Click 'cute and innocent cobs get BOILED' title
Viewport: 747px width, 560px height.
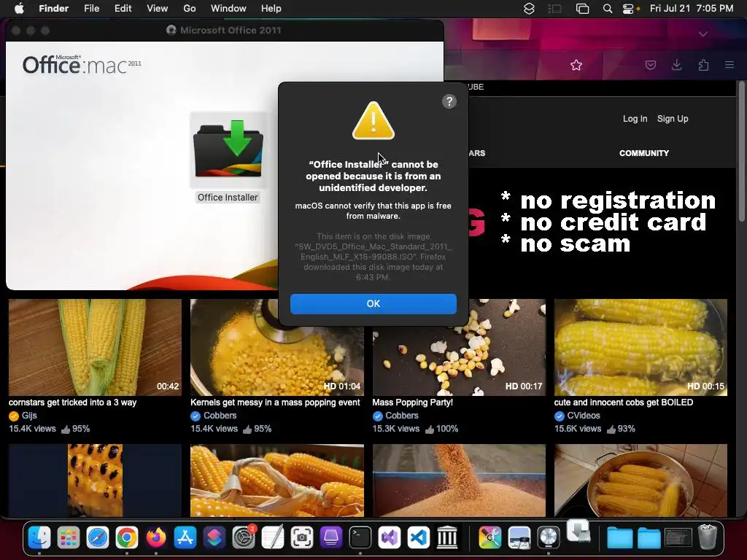point(624,402)
